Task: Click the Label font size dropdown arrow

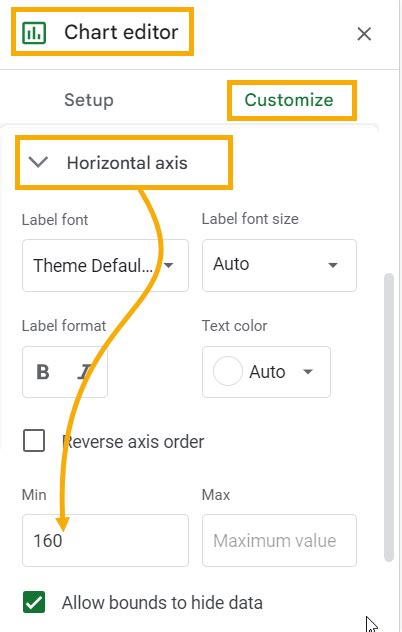Action: pyautogui.click(x=333, y=265)
